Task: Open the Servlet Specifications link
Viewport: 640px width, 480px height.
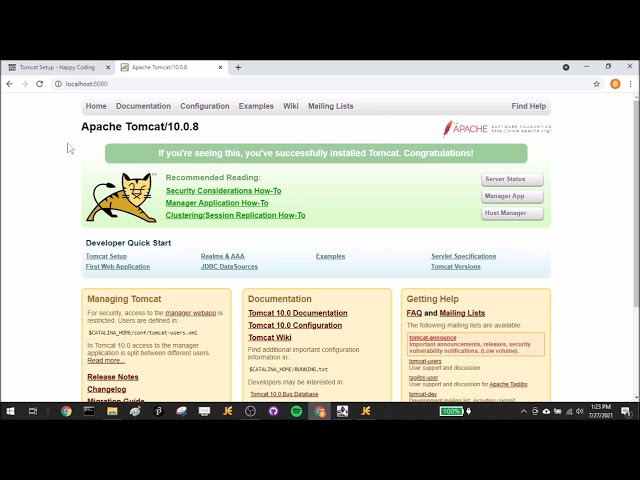Action: [464, 256]
